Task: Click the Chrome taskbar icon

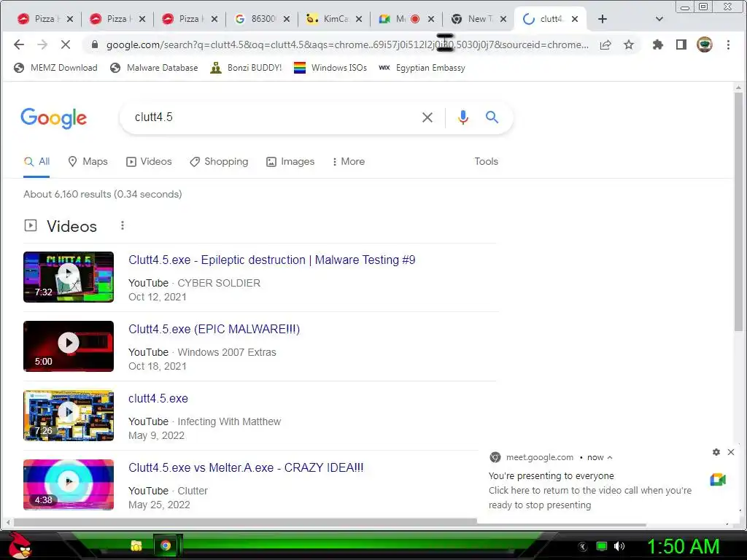Action: (166, 545)
